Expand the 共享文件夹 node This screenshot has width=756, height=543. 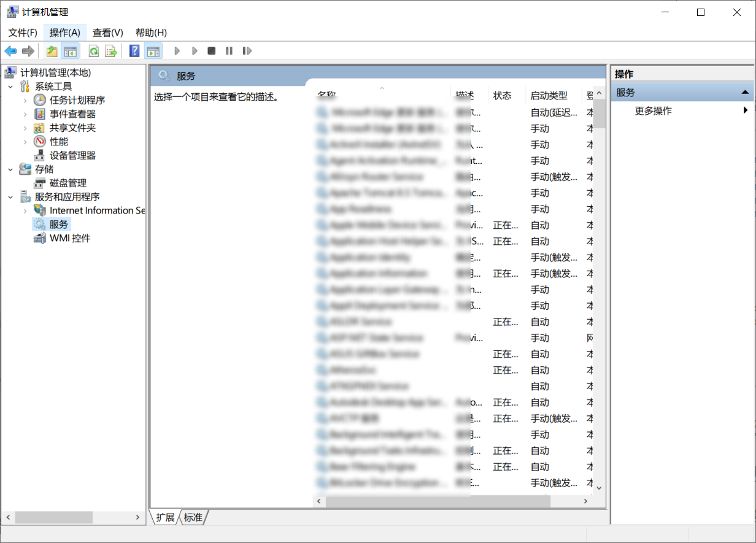(x=25, y=128)
